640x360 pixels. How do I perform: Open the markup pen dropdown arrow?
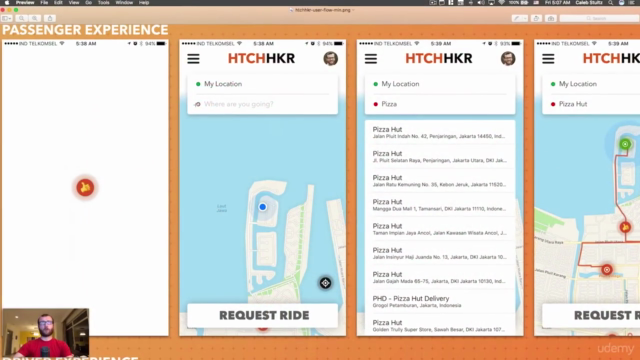(524, 18)
